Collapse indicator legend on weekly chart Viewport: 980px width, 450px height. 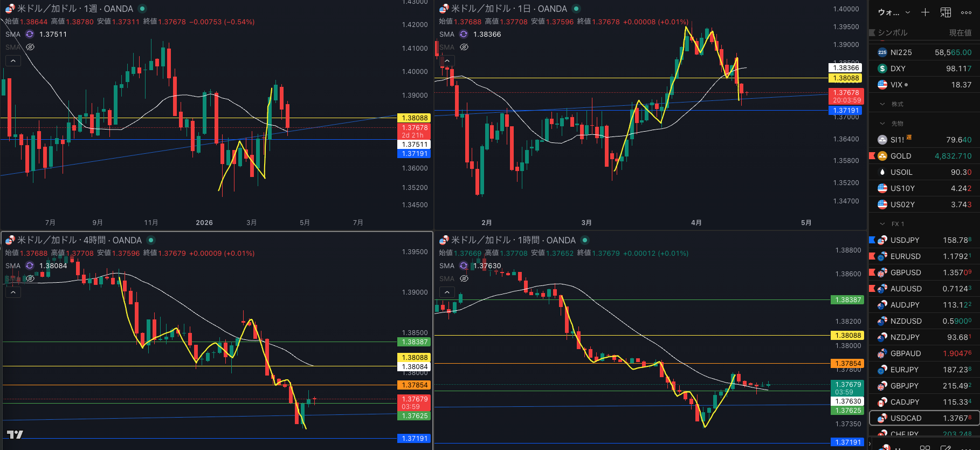(x=13, y=60)
